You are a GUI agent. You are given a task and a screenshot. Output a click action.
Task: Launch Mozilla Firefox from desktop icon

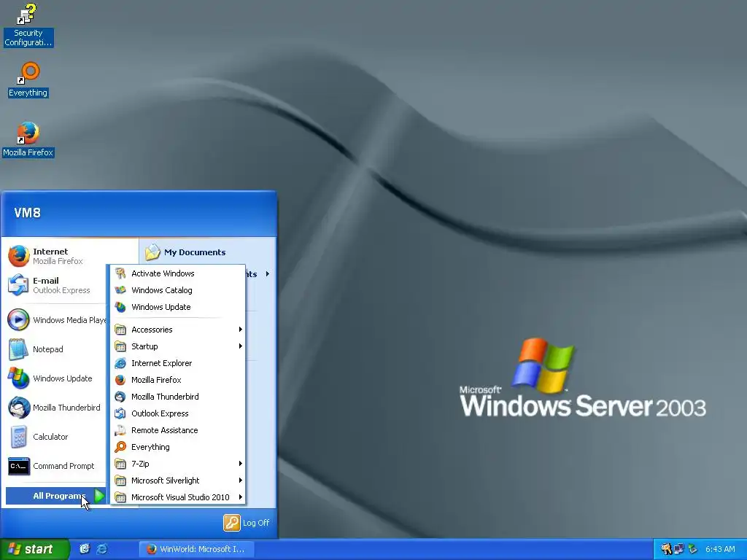tap(28, 139)
